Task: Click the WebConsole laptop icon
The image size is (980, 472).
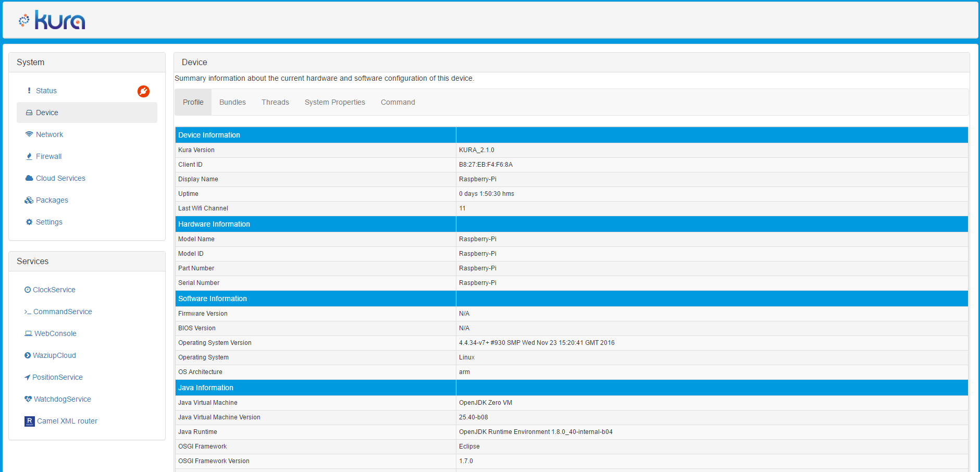Action: click(x=28, y=333)
